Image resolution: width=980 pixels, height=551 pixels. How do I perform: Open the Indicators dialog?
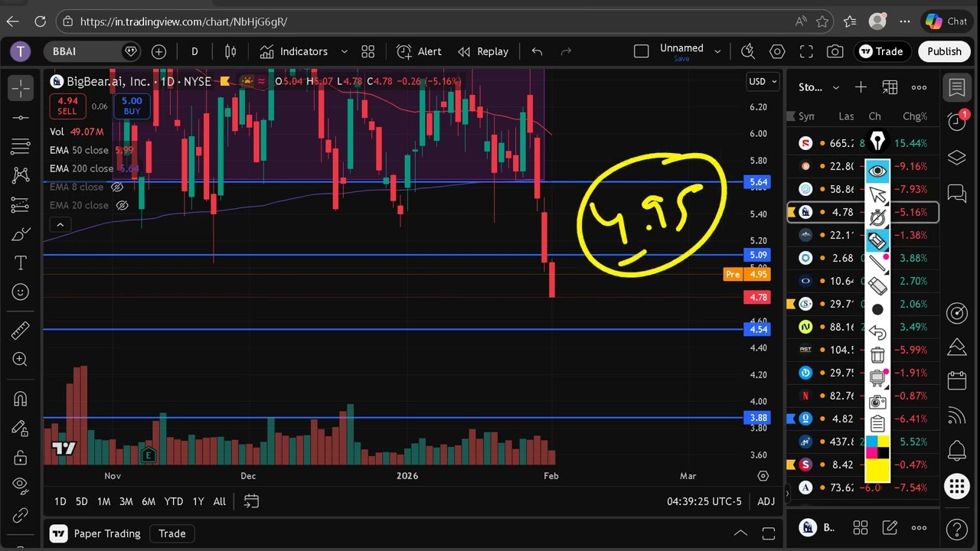click(x=293, y=51)
